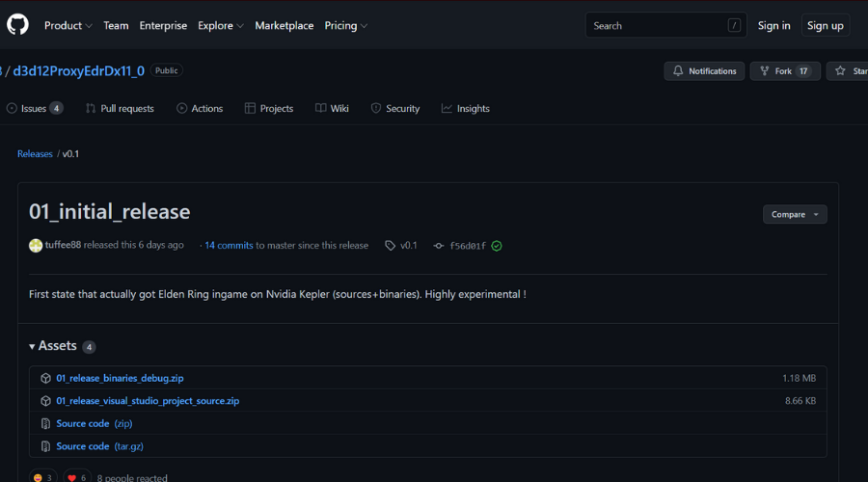
Task: Click the Sign up button
Action: tap(825, 25)
